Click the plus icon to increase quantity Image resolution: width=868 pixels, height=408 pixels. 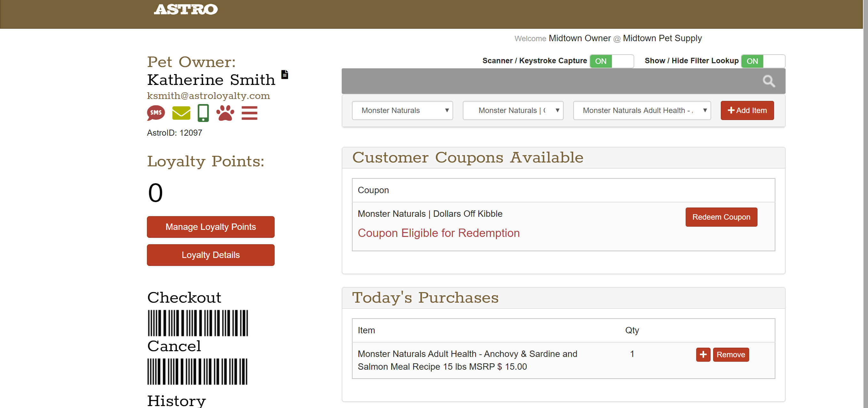pos(703,354)
